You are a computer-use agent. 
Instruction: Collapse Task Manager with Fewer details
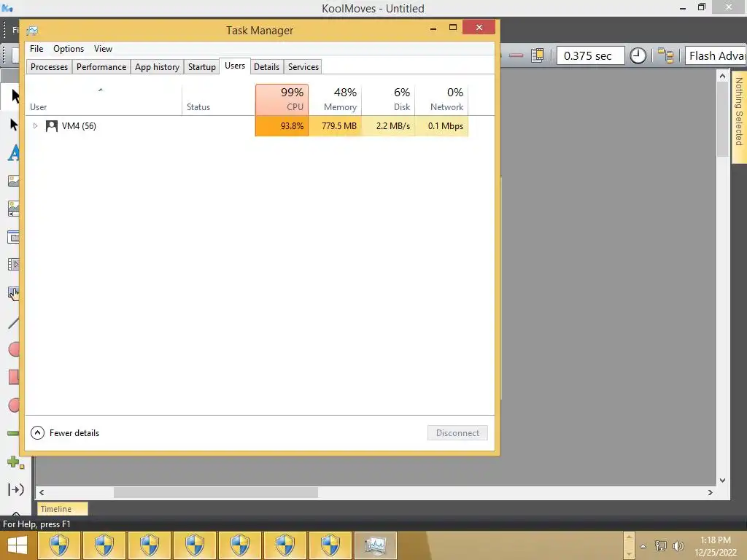(65, 433)
